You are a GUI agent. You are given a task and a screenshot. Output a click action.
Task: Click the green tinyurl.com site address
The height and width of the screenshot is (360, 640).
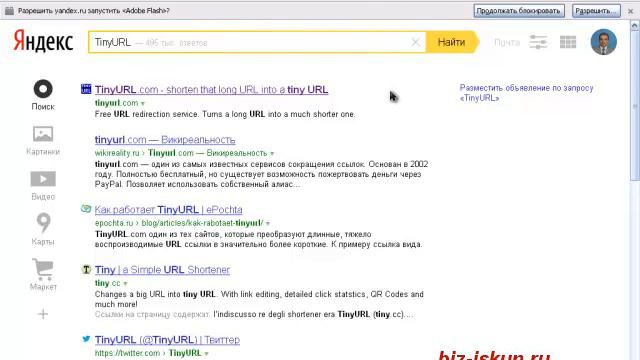[116, 103]
